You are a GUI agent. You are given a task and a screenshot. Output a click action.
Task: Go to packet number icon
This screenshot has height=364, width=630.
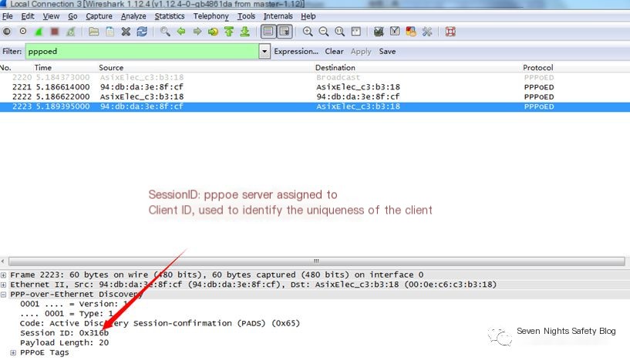pyautogui.click(x=213, y=32)
